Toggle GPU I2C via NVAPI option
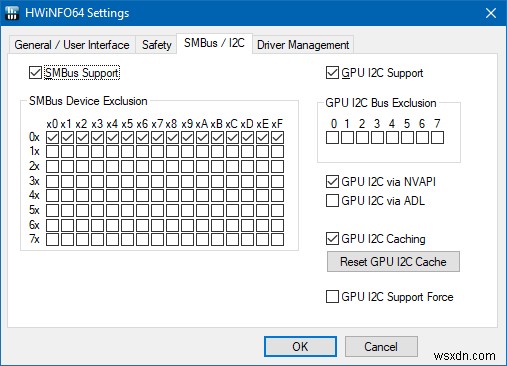 [x=332, y=182]
